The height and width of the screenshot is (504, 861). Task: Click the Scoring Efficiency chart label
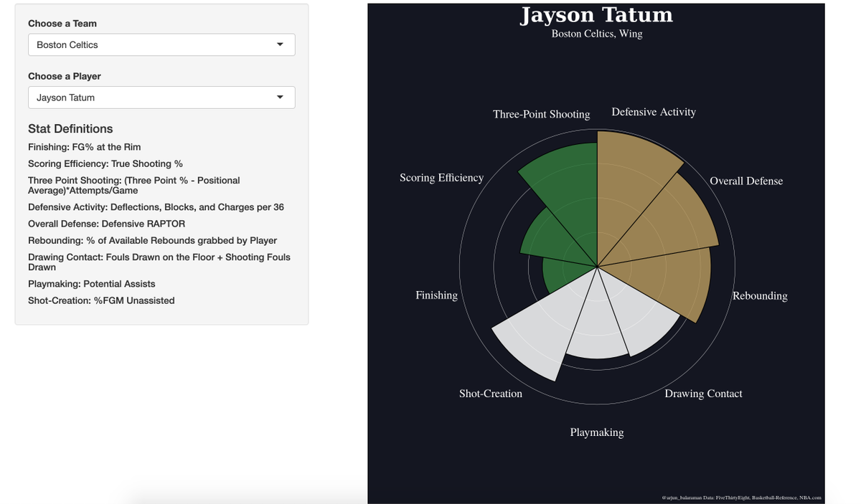tap(442, 178)
